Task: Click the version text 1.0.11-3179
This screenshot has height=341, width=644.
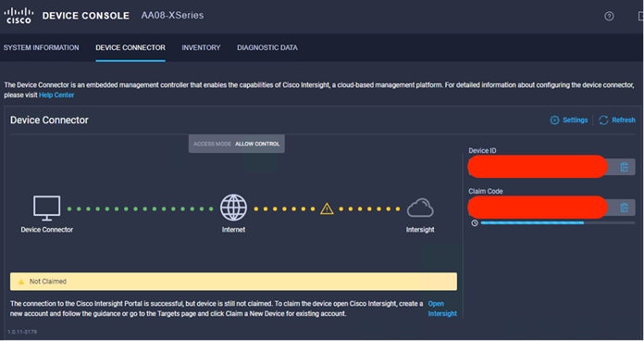Action: pos(22,332)
